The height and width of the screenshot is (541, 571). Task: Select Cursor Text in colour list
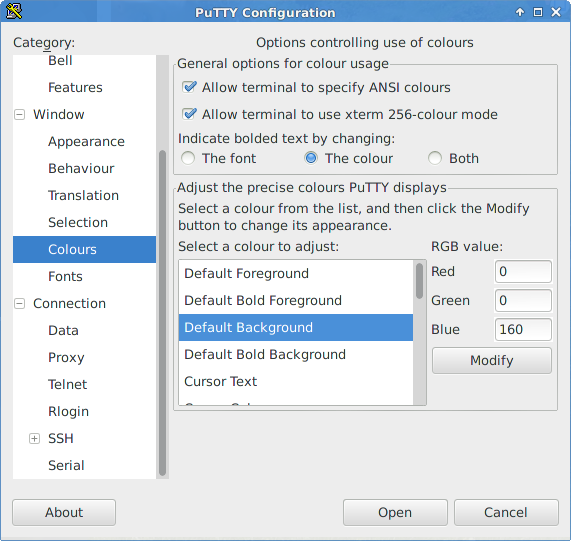click(x=296, y=381)
